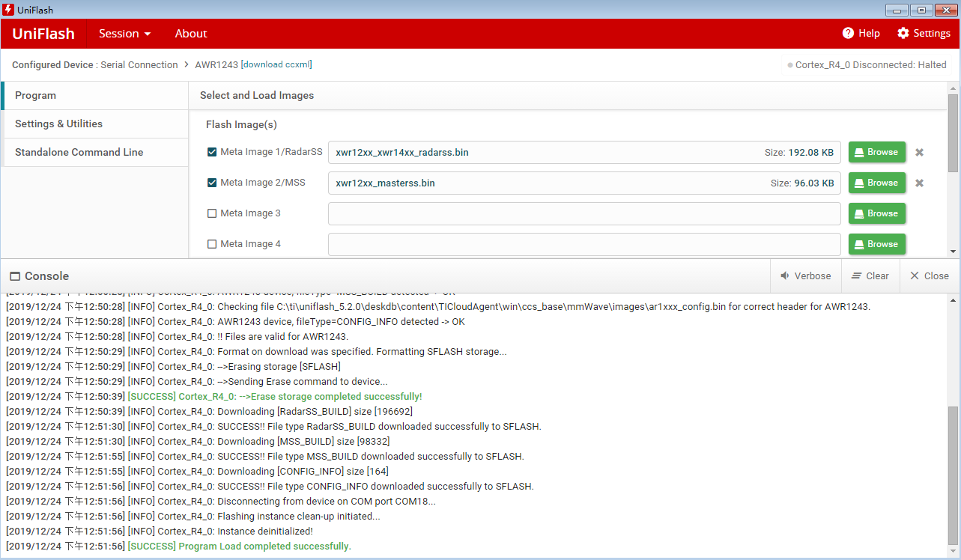Select the Program sidebar tab

pos(95,96)
